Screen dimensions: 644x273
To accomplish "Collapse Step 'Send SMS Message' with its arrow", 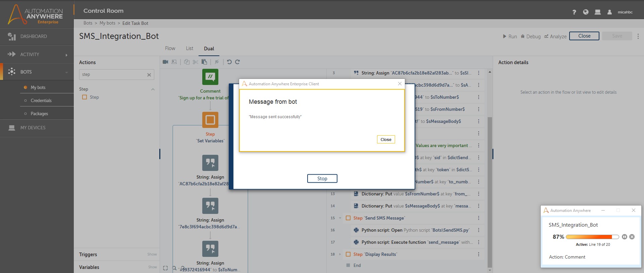I will 340,218.
